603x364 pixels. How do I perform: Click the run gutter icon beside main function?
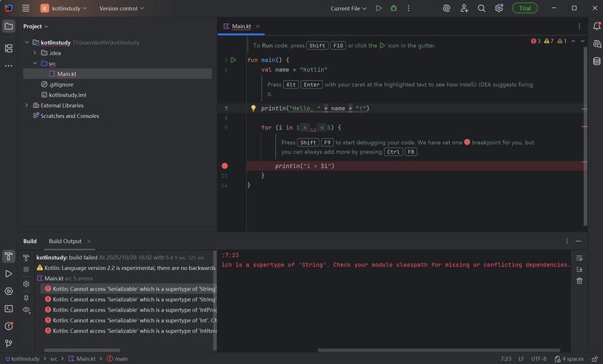coord(233,60)
